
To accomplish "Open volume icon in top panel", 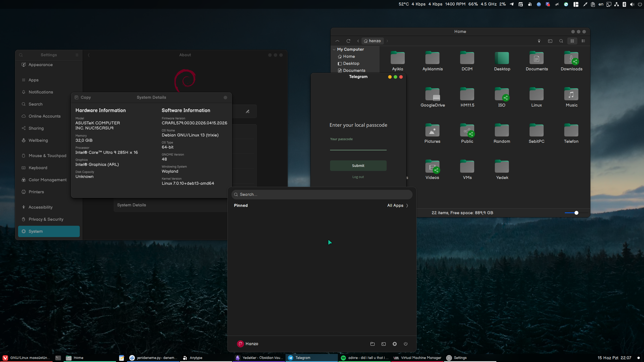I will (x=632, y=4).
